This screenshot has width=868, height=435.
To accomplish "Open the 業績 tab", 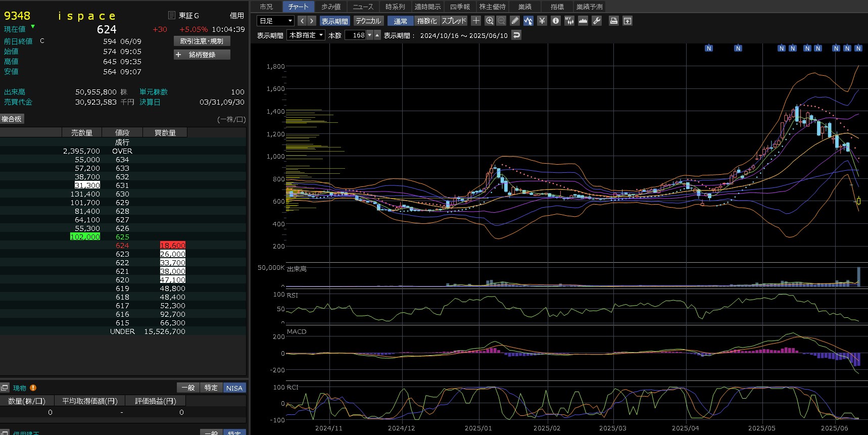I will (x=525, y=7).
